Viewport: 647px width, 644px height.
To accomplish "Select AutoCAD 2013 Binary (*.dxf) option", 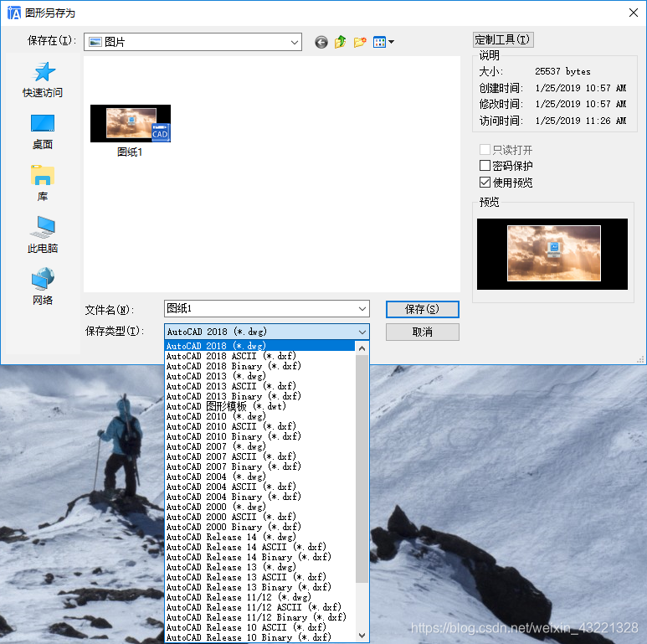I will coord(260,396).
